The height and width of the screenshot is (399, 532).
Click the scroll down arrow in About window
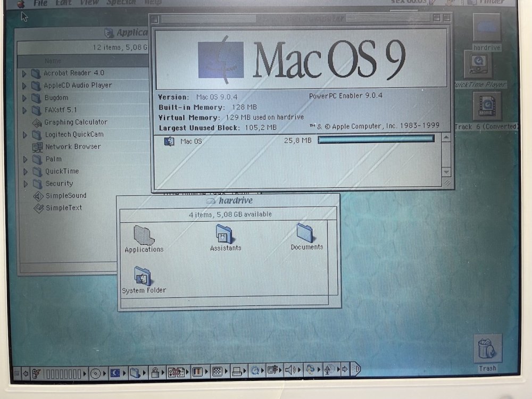[446, 172]
